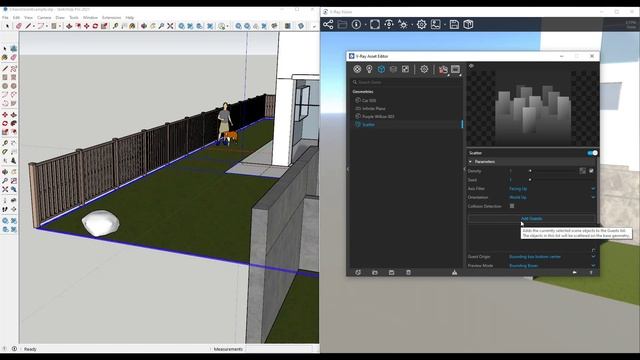Select the Rotate tool in top toolbar
The width and height of the screenshot is (640, 360).
95,26
